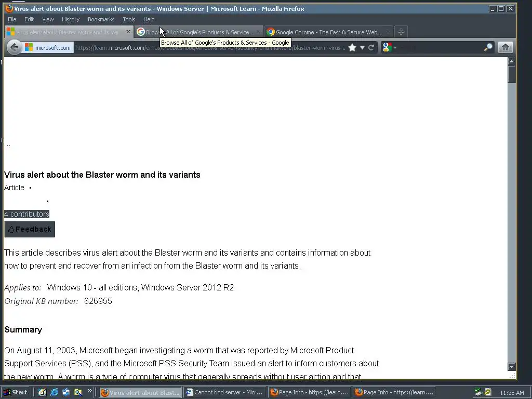Open the Edit menu
532x399 pixels.
point(29,19)
